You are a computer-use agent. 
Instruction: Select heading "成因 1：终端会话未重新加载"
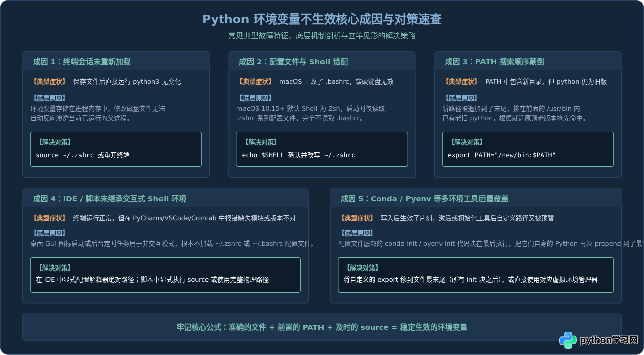(82, 62)
